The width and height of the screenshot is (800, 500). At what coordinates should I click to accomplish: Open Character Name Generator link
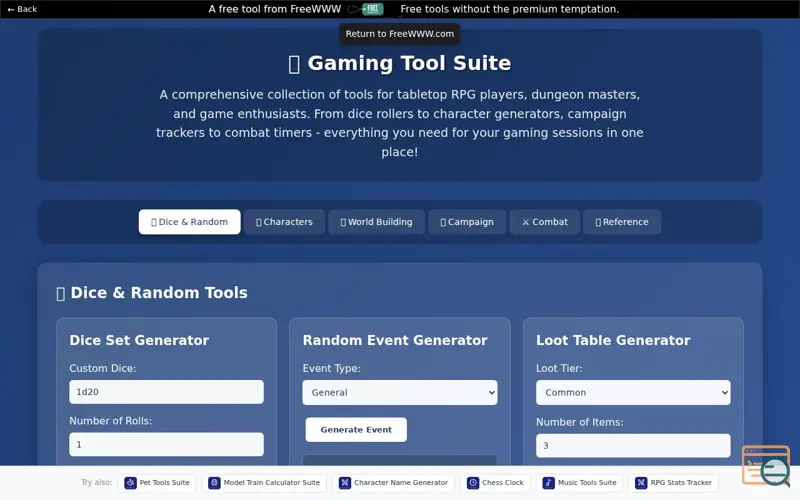pos(393,483)
